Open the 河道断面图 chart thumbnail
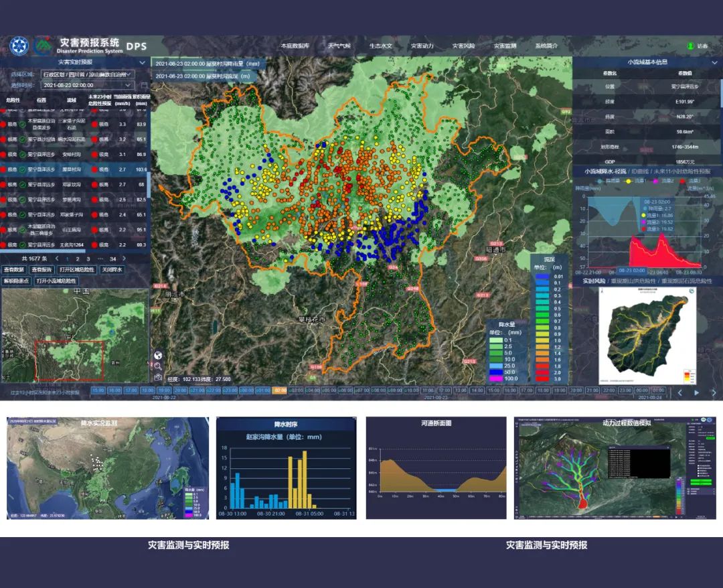The width and height of the screenshot is (723, 588). (x=436, y=468)
